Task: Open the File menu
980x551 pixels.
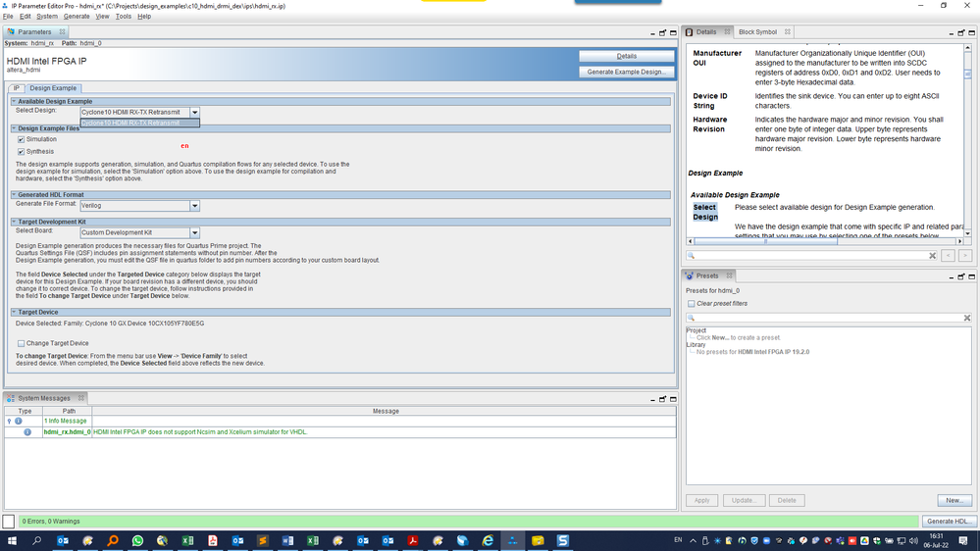Action: click(x=8, y=17)
